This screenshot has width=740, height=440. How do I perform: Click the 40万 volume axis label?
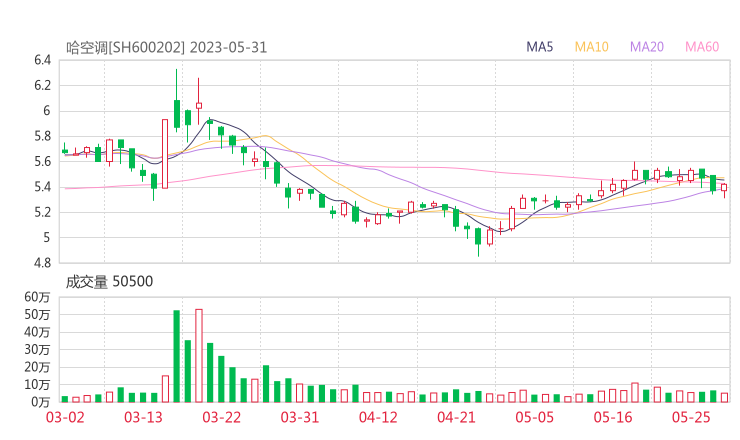[x=37, y=332]
